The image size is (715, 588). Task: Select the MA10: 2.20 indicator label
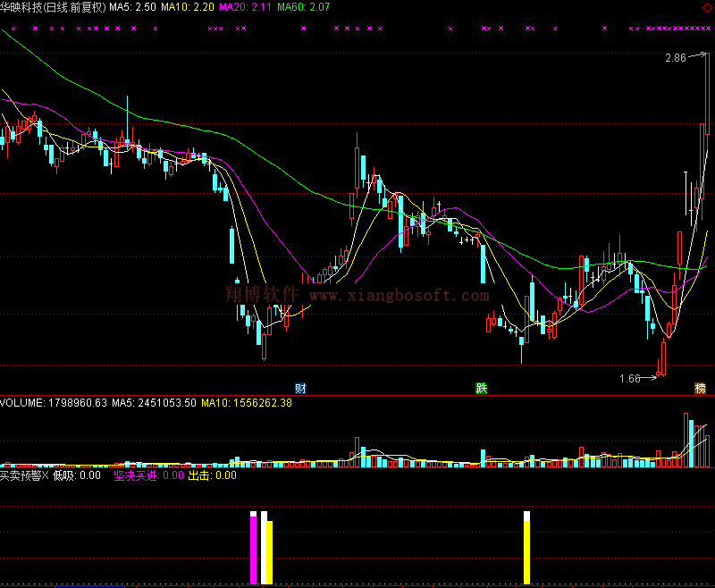(188, 7)
